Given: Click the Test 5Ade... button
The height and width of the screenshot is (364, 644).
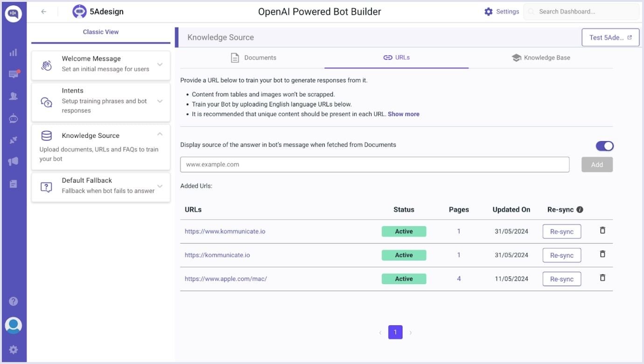Looking at the screenshot, I should point(610,37).
